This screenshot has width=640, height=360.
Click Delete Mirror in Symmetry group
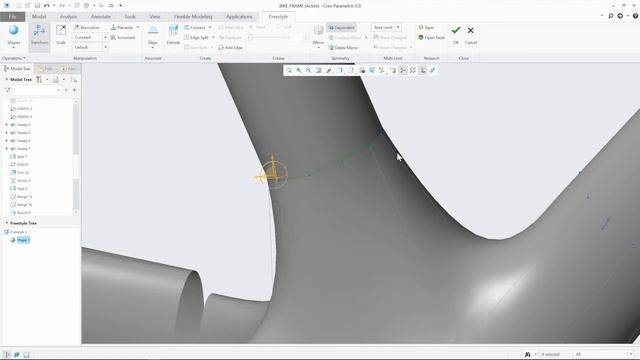343,48
